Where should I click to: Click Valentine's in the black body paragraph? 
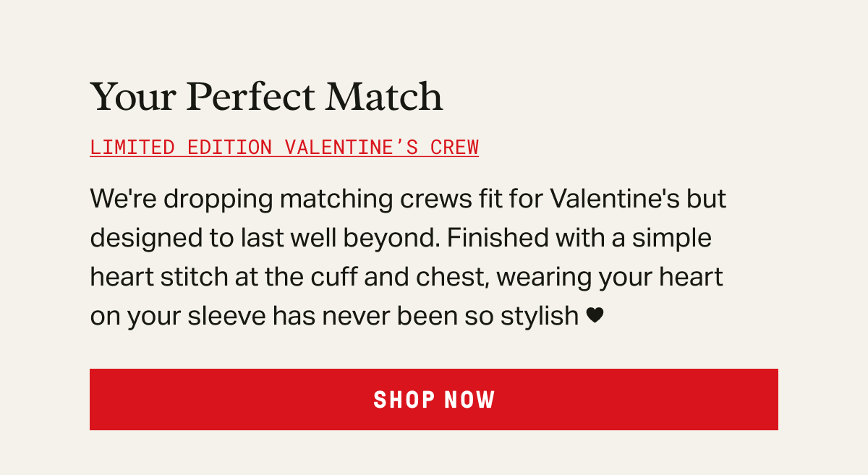614,197
